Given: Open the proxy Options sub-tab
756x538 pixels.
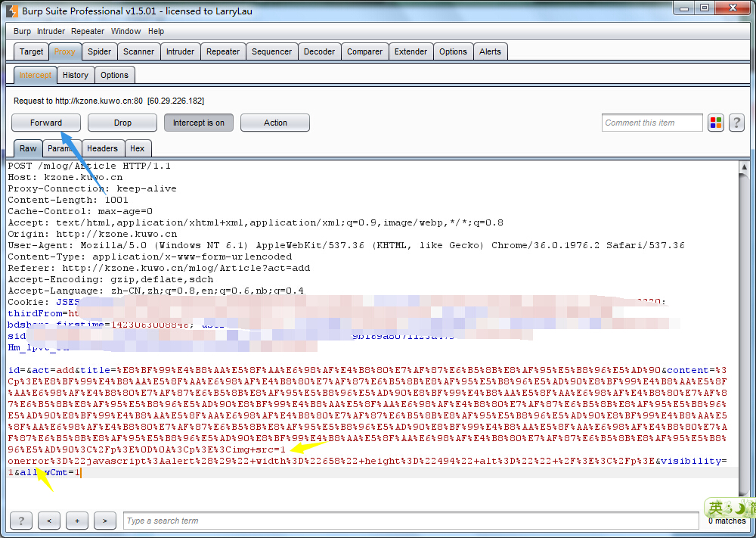Looking at the screenshot, I should click(114, 75).
